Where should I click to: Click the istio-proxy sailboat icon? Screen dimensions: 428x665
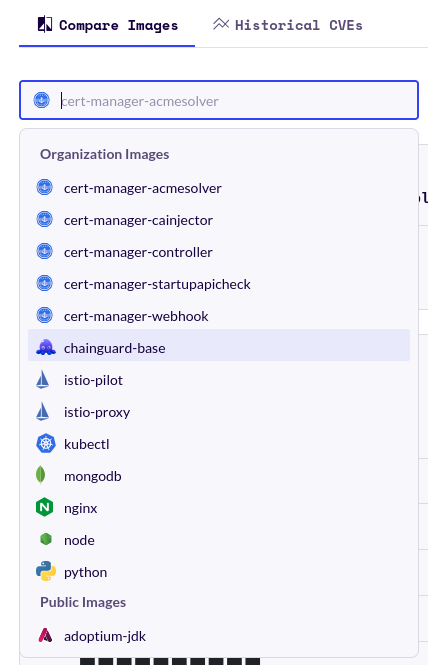tap(42, 411)
